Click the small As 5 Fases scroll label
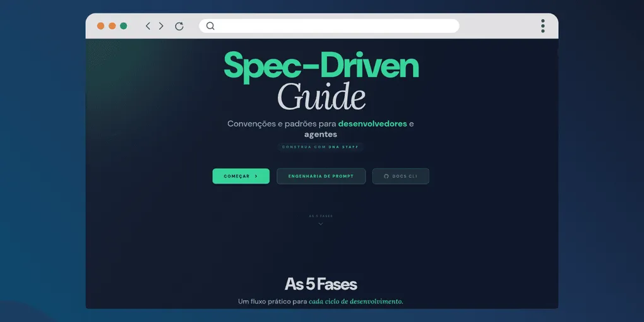 321,216
